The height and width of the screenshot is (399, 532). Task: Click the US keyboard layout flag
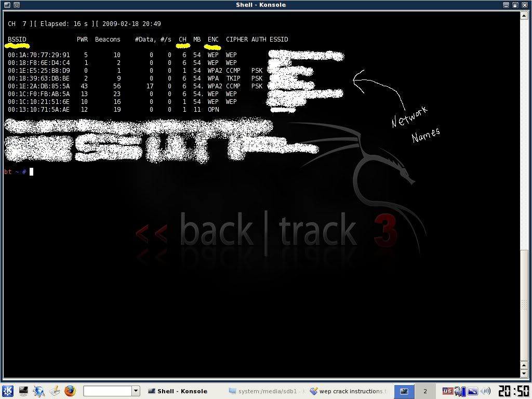point(447,391)
